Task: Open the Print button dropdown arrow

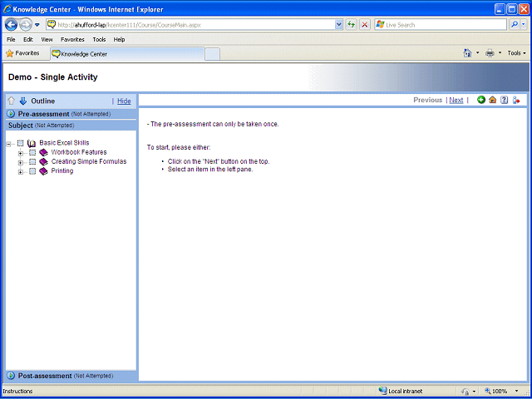Action: click(x=500, y=53)
